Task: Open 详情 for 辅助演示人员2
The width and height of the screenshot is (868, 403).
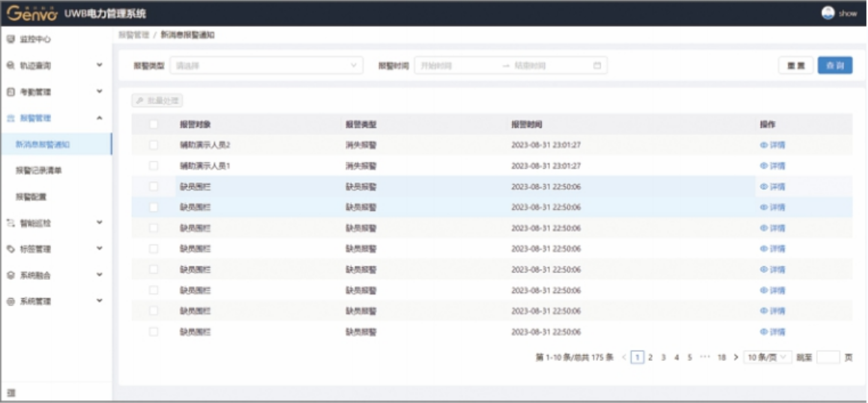Action: [773, 146]
